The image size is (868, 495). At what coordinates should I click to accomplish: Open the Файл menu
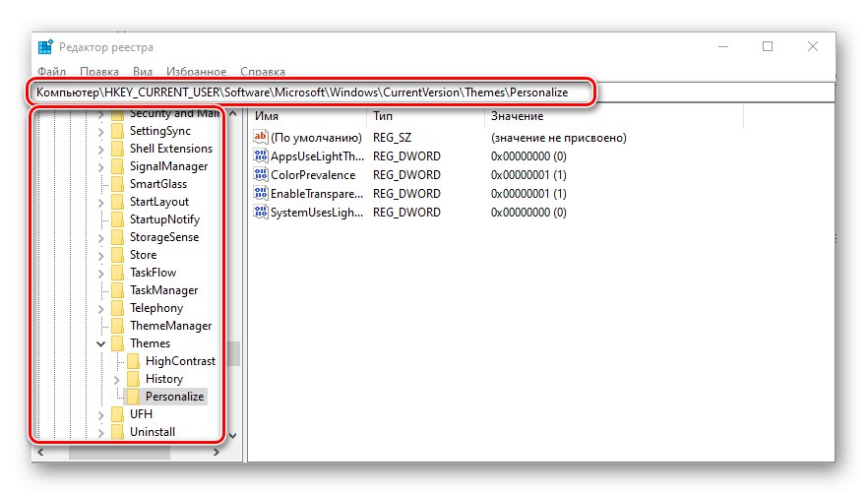tap(51, 72)
